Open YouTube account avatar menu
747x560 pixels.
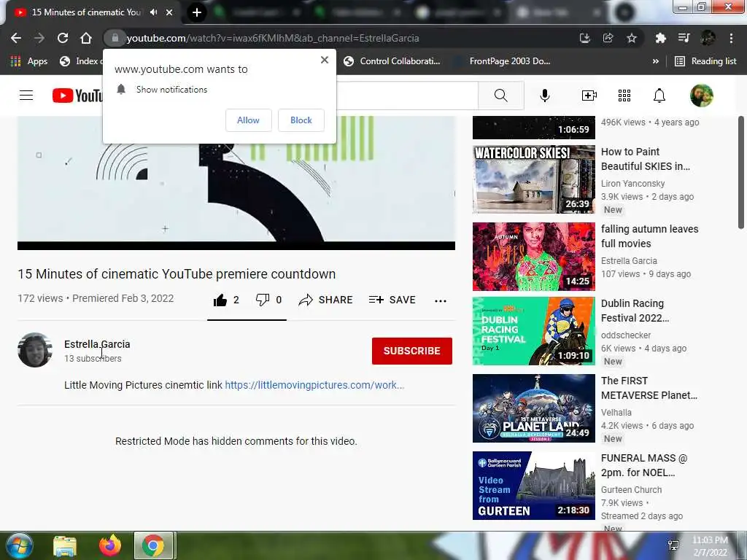pyautogui.click(x=701, y=96)
